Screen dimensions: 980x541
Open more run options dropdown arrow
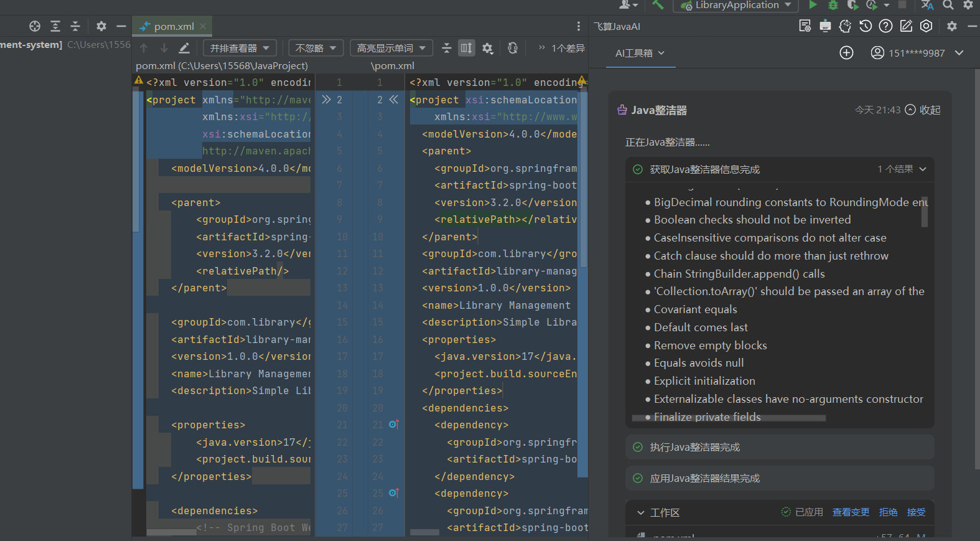887,5
